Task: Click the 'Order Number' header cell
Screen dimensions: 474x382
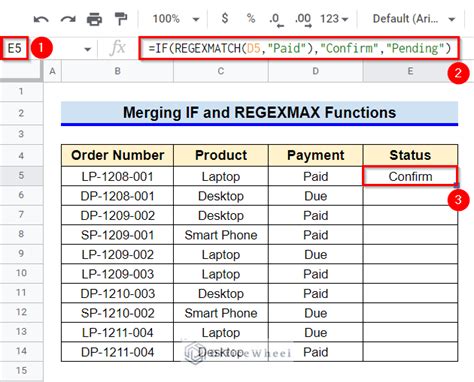Action: pyautogui.click(x=117, y=155)
